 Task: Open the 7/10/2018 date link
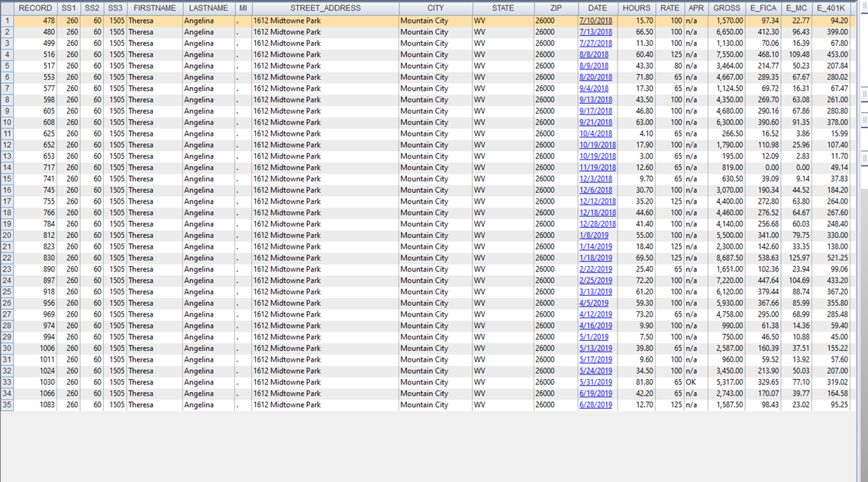pos(595,21)
